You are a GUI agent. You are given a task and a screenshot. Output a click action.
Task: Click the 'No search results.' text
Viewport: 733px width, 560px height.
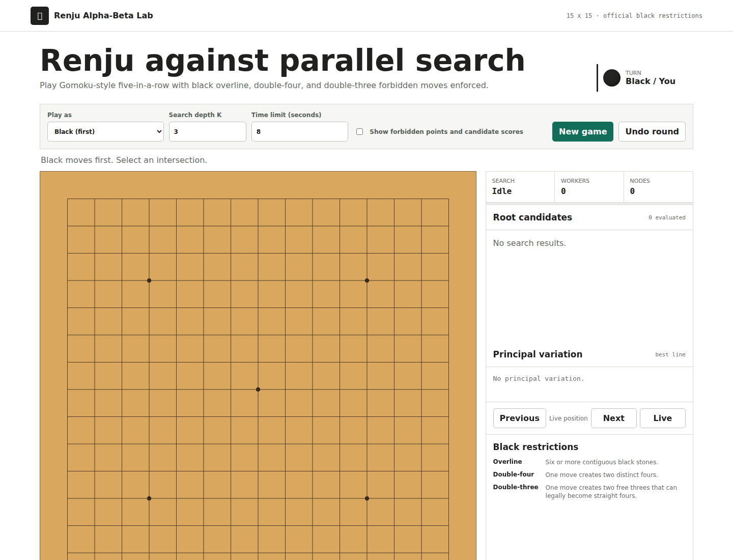tap(529, 243)
